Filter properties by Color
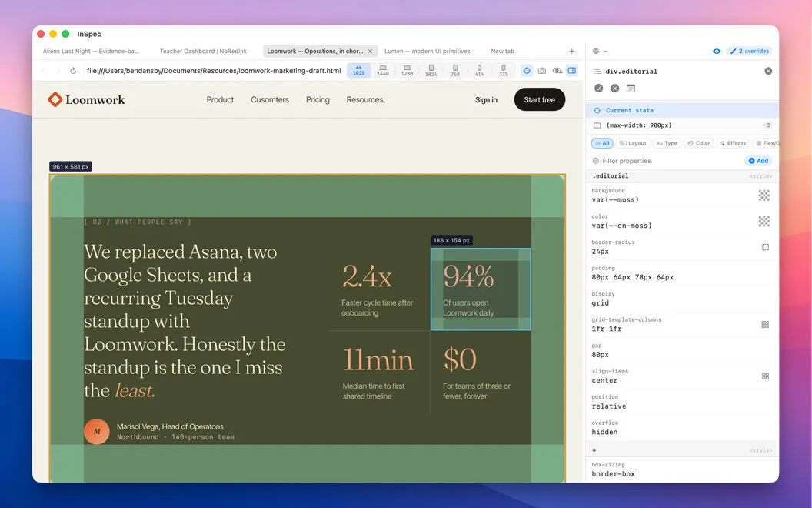This screenshot has width=812, height=508. point(699,144)
